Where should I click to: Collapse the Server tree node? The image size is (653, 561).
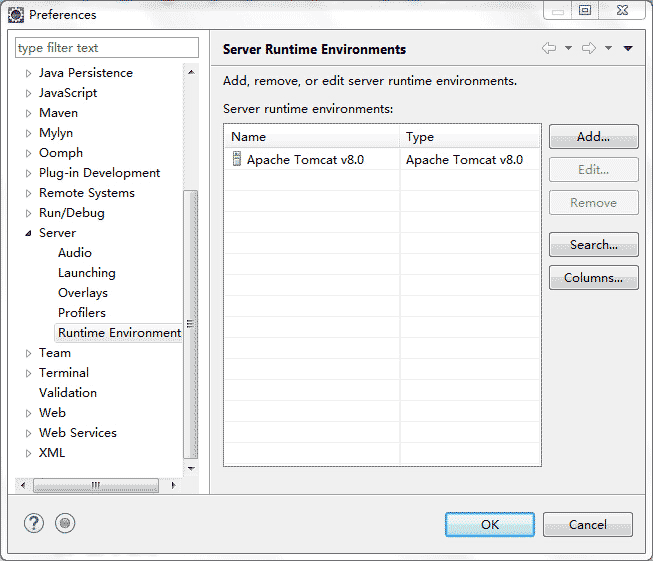(28, 233)
